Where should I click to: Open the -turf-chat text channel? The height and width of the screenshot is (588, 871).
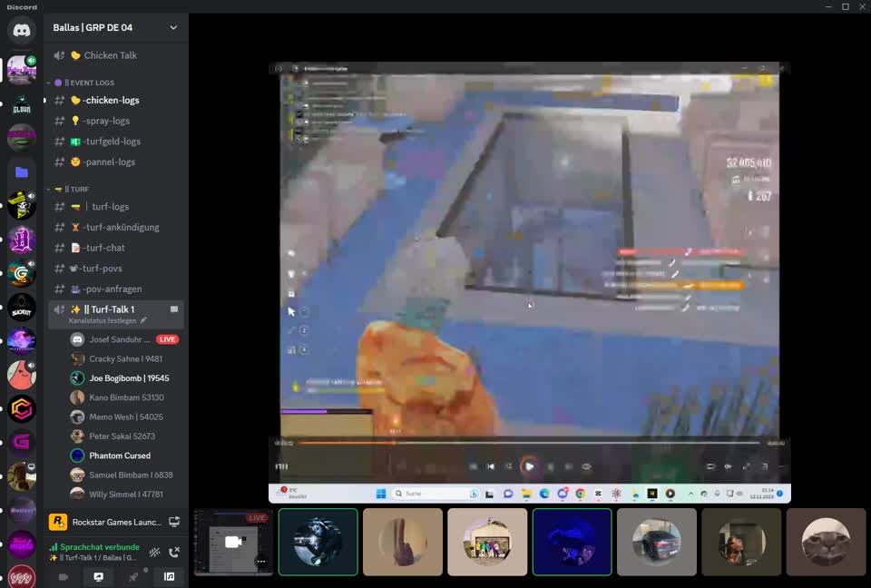[100, 247]
